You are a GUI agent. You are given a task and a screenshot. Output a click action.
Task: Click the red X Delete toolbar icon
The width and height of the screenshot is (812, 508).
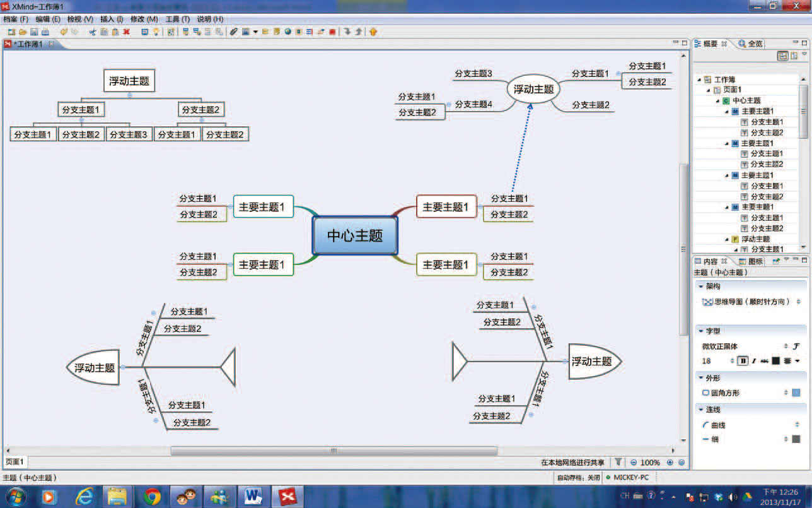pyautogui.click(x=127, y=32)
